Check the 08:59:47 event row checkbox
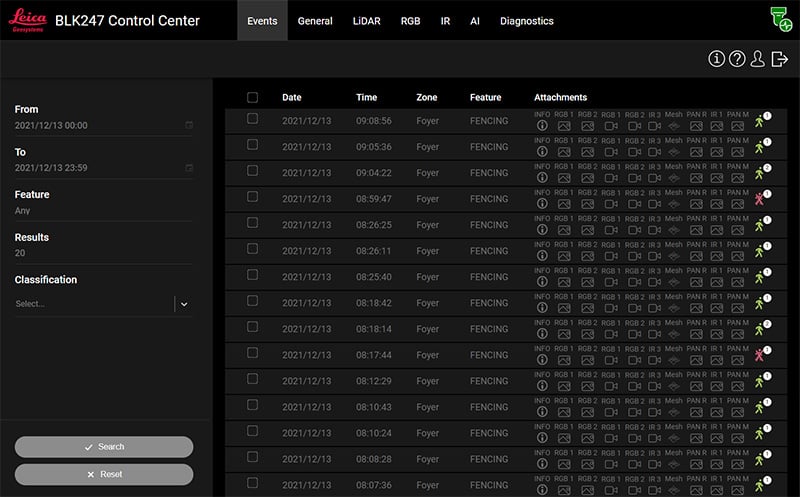 click(252, 196)
